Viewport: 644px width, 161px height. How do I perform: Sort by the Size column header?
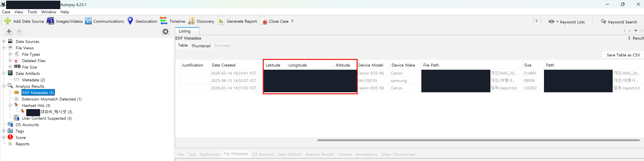point(533,65)
